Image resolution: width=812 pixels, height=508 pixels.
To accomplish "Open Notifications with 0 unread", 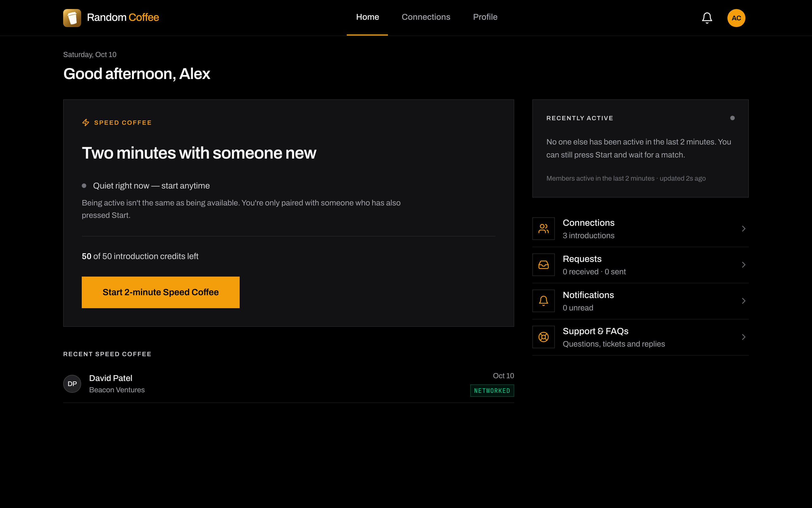I will [640, 301].
